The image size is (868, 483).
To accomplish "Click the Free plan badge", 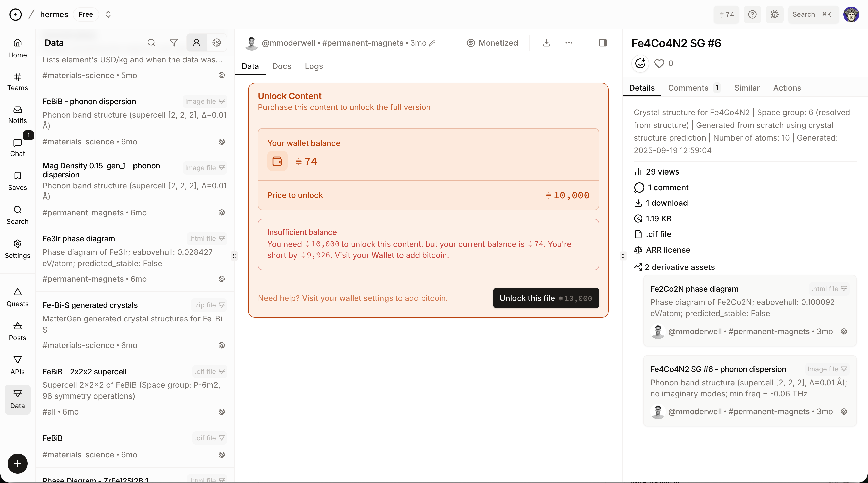I will point(86,14).
